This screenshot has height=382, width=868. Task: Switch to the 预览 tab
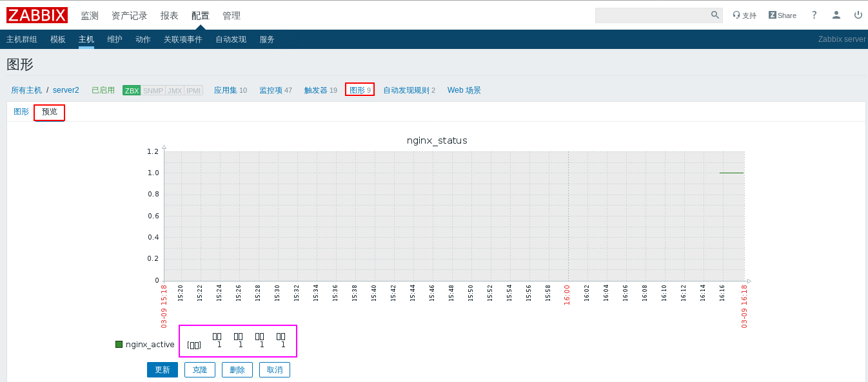(50, 111)
